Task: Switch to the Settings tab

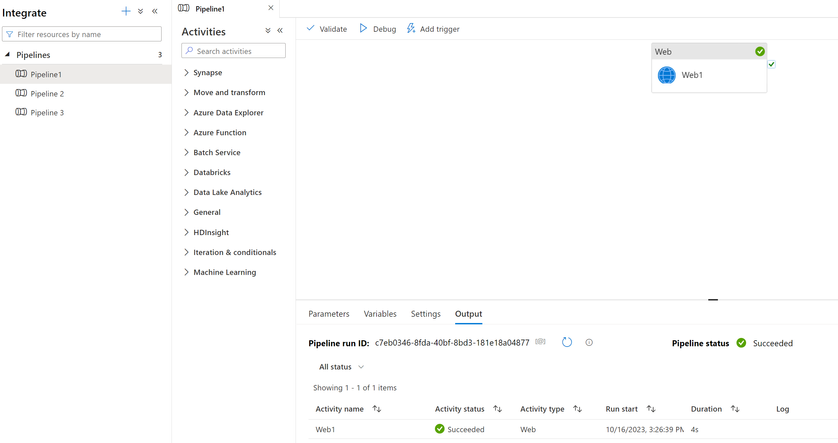Action: coord(425,314)
